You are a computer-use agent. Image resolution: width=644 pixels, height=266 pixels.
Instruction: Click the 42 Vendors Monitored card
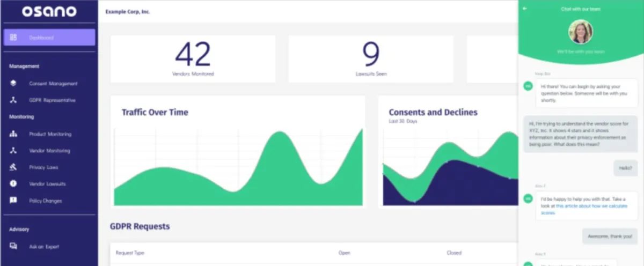pos(193,59)
